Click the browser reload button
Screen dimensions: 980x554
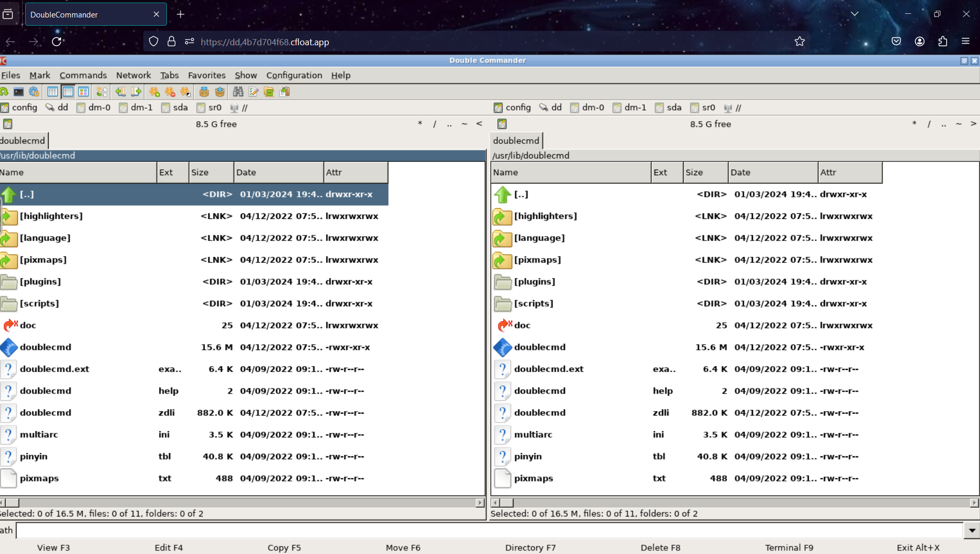click(56, 42)
